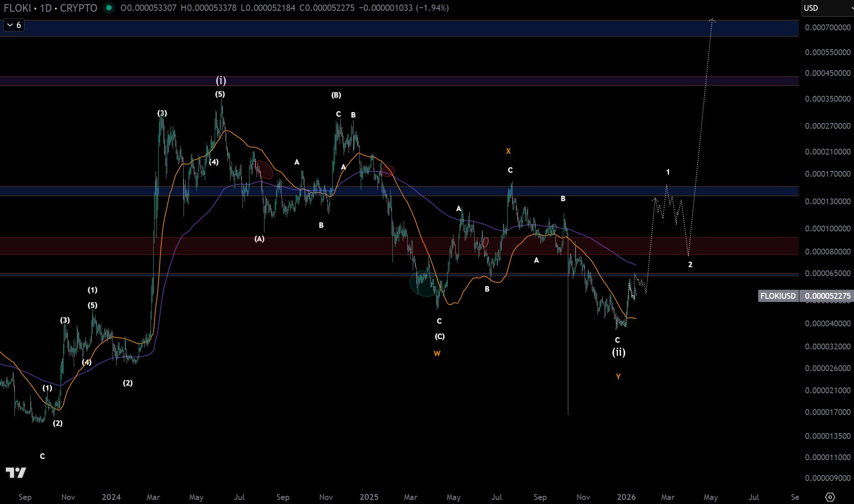Screen dimensions: 854x504
Task: Select projected wave 2 label
Action: 690,264
